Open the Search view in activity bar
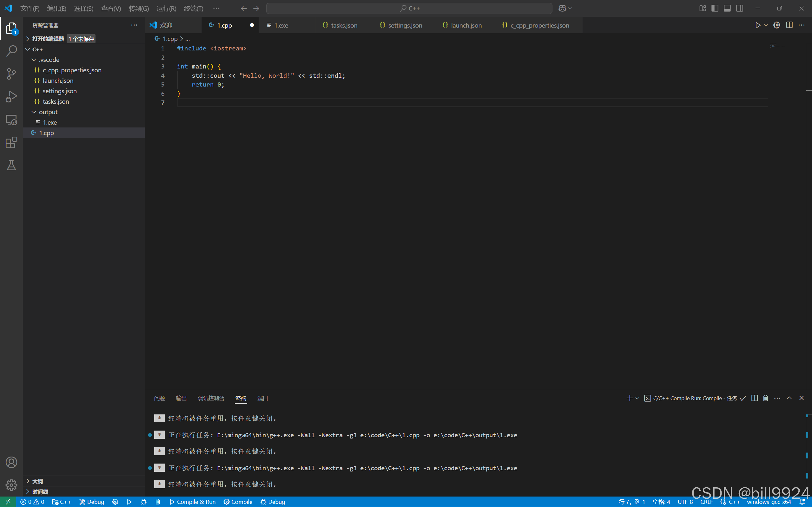The image size is (812, 507). (11, 51)
